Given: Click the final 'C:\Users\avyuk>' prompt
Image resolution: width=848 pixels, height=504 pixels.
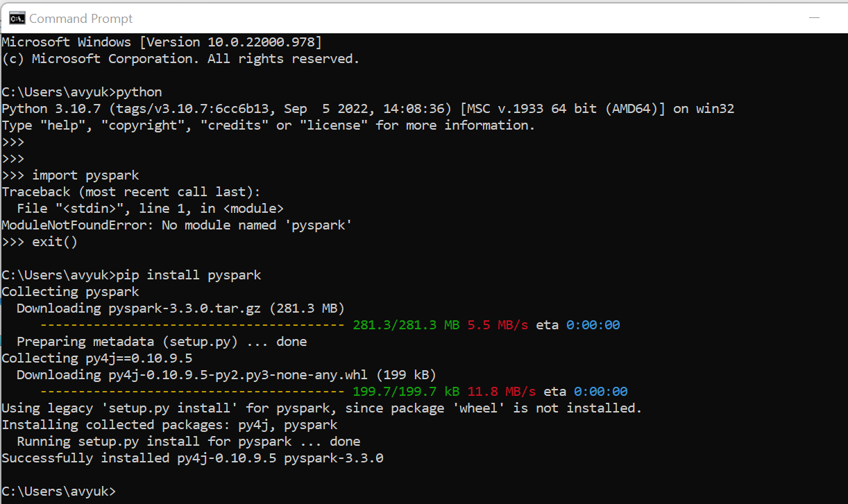Looking at the screenshot, I should coord(59,492).
